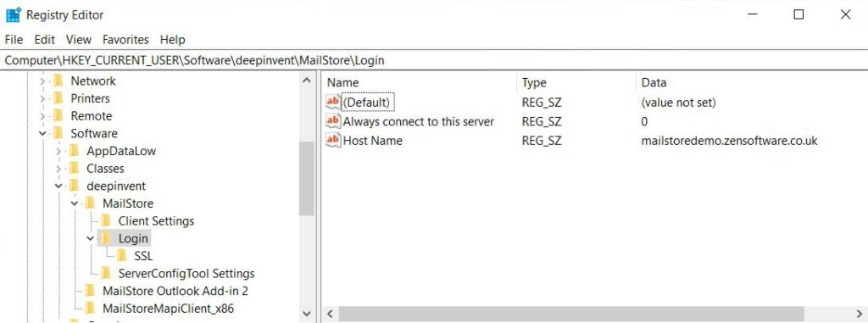The height and width of the screenshot is (323, 868).
Task: Click the registry path address bar
Action: pyautogui.click(x=434, y=60)
